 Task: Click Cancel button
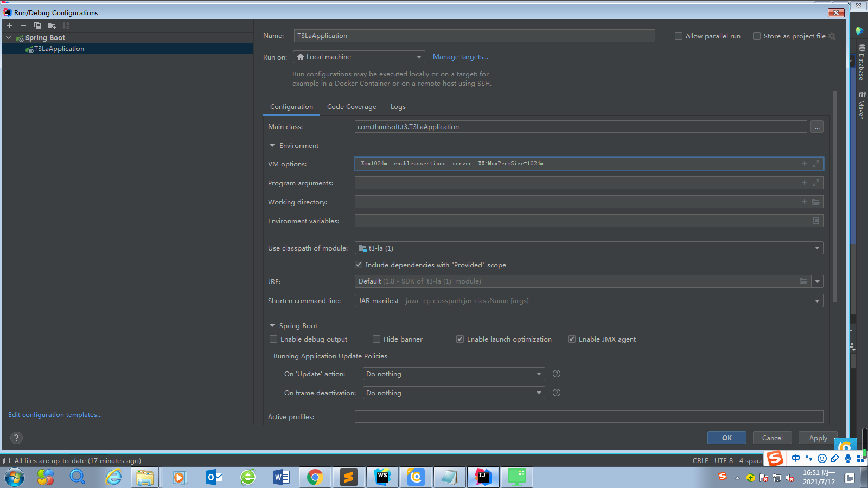(x=773, y=438)
